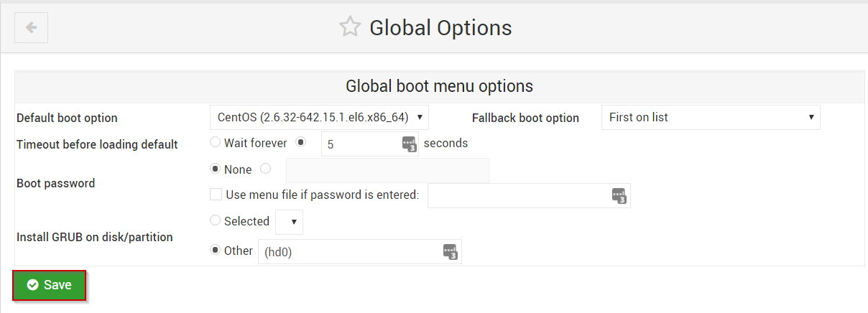Choose Selected for Install GRUB partition
Viewport: 868px width, 313px height.
click(x=215, y=220)
